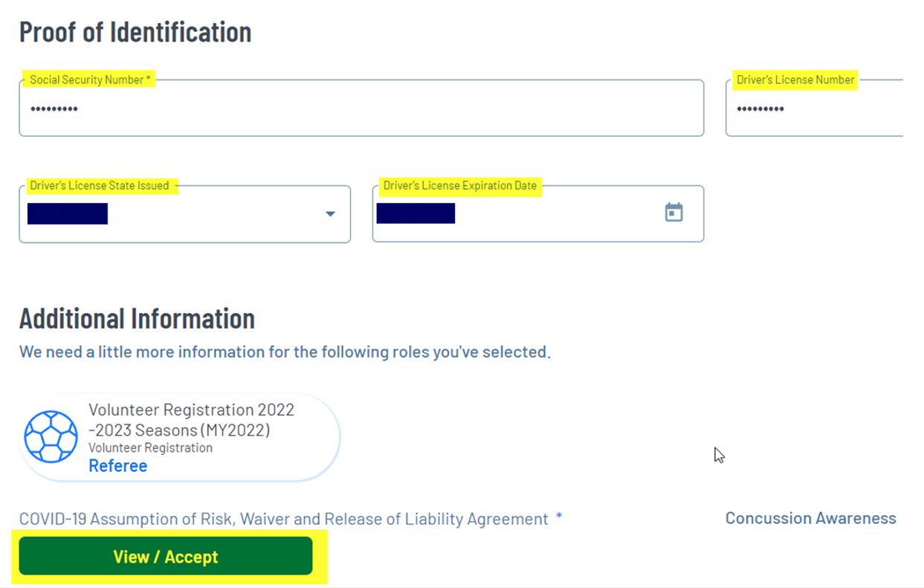The height and width of the screenshot is (588, 924).
Task: Open the expiration date calendar picker icon
Action: tap(673, 213)
